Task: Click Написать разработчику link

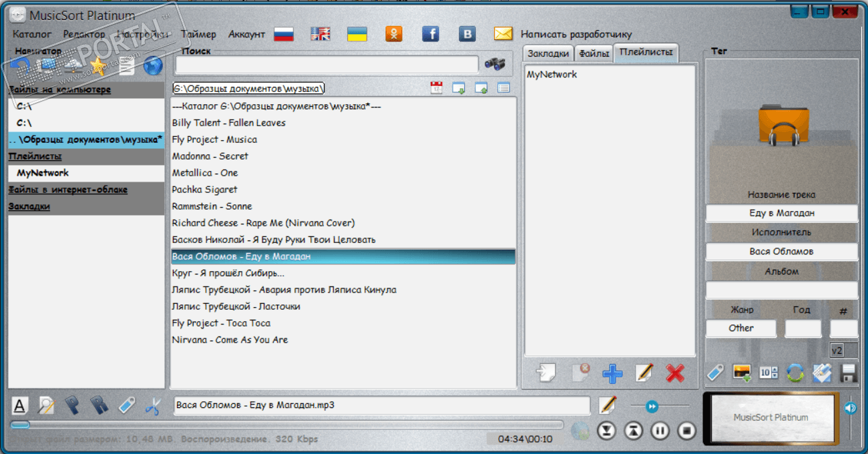Action: (x=576, y=34)
